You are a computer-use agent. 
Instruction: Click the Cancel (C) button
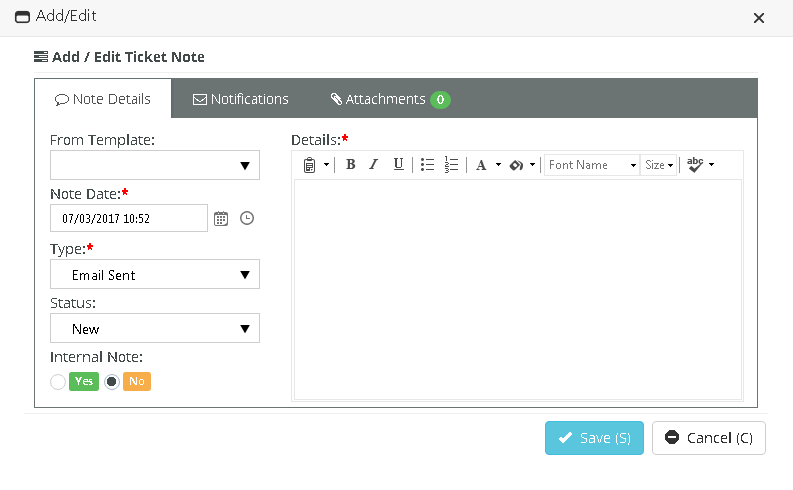pos(709,438)
